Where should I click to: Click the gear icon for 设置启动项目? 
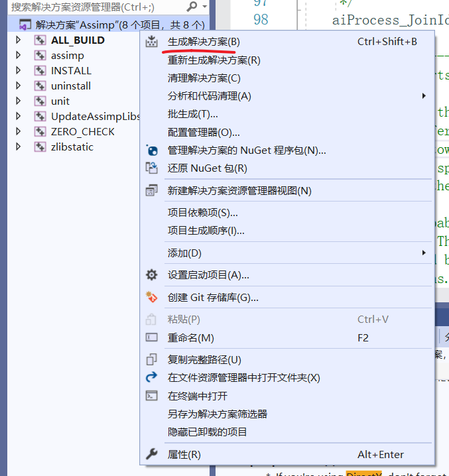(151, 274)
